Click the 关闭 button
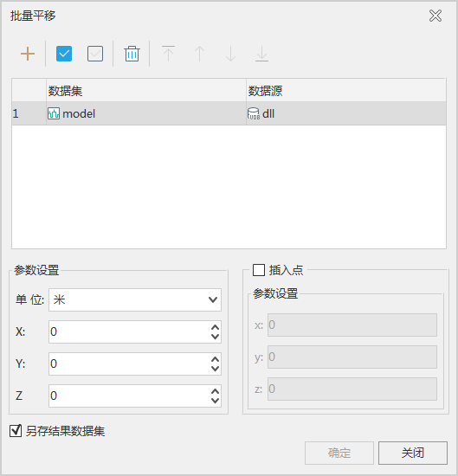This screenshot has height=476, width=458. 413,453
